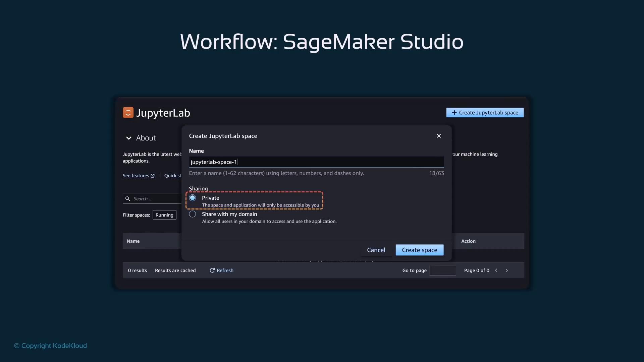Screen dimensions: 644x362
Task: Click the Sharing section label
Action: (198, 189)
